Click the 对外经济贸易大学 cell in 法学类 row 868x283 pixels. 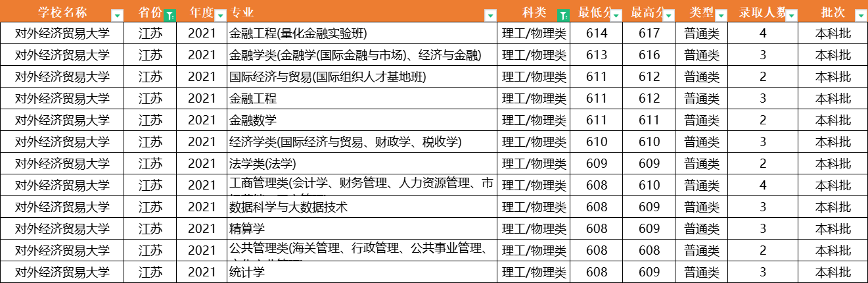click(62, 164)
